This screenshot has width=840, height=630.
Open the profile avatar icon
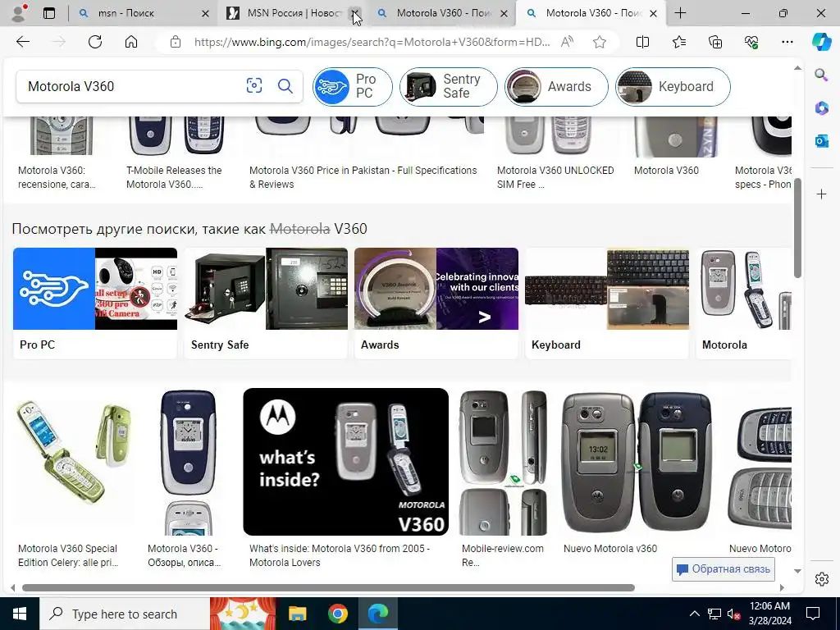coord(18,13)
